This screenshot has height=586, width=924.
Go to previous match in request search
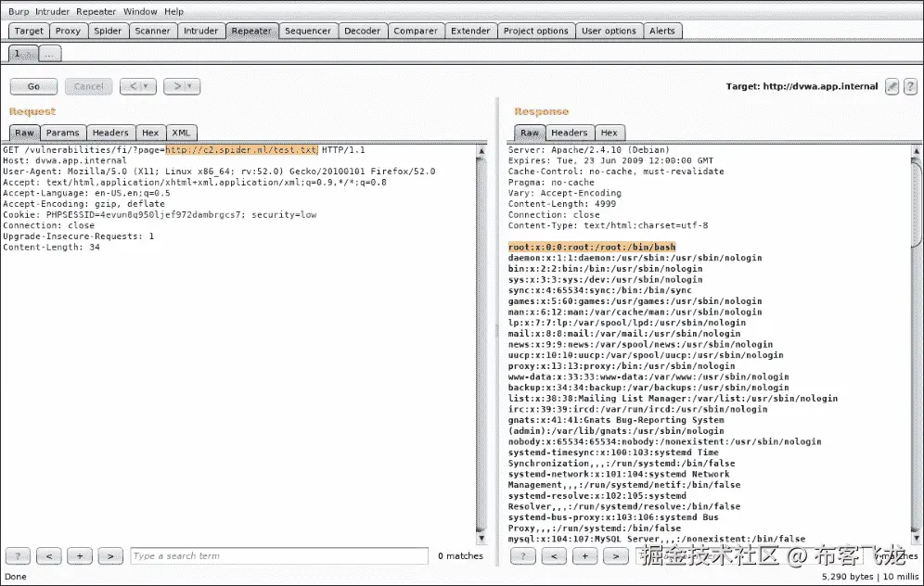click(x=49, y=555)
